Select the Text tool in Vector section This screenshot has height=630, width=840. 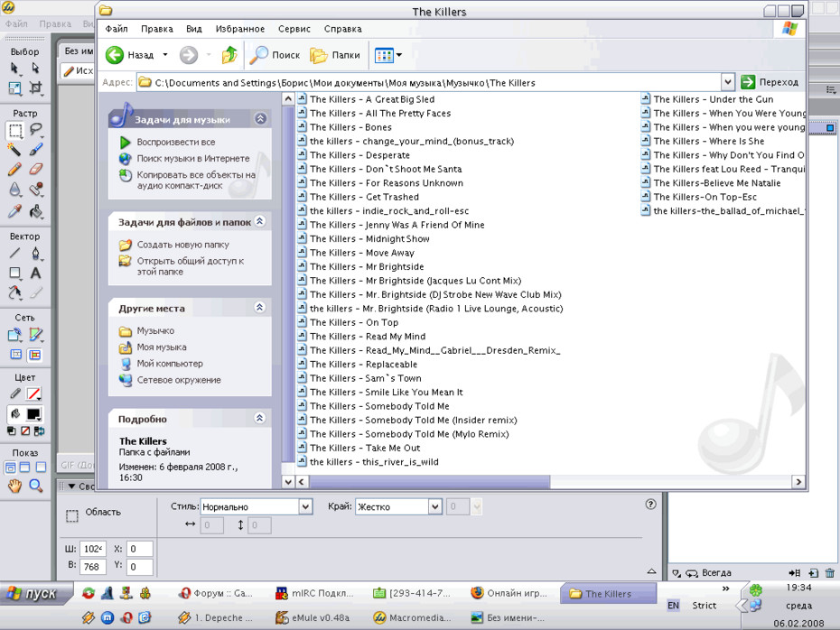pyautogui.click(x=35, y=273)
